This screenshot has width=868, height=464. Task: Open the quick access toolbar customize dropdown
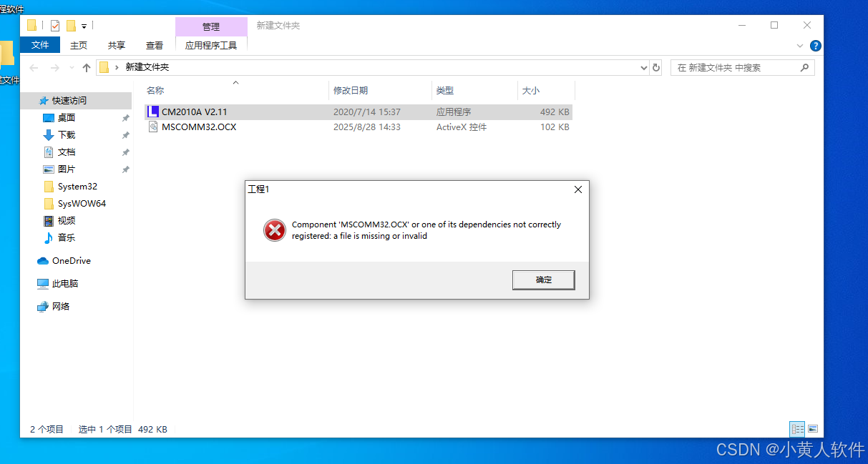[x=84, y=26]
